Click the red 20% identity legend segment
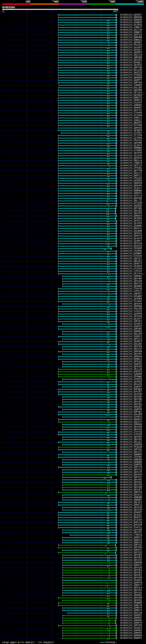The width and height of the screenshot is (146, 644). pos(16,4)
